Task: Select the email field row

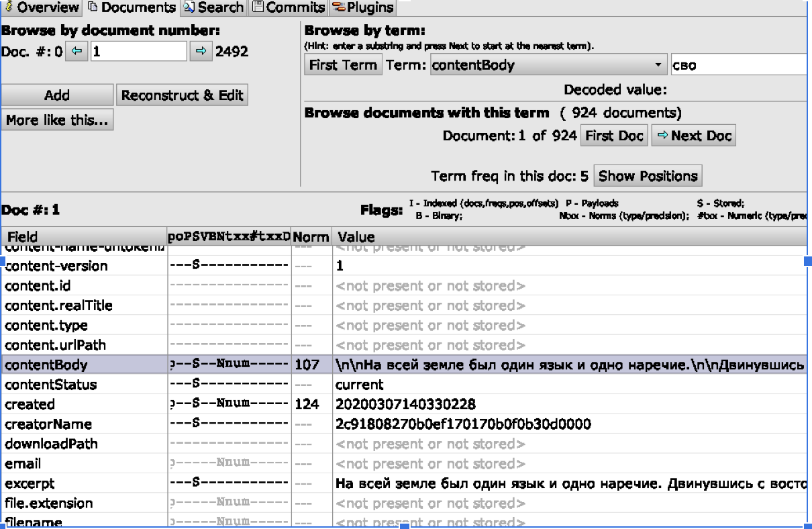Action: (405, 464)
